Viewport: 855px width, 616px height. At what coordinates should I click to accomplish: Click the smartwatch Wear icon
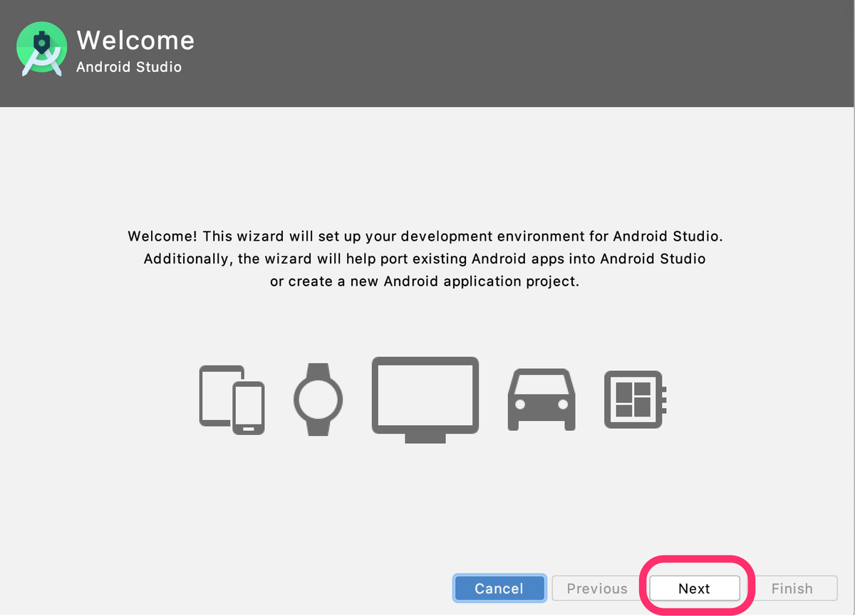[318, 400]
